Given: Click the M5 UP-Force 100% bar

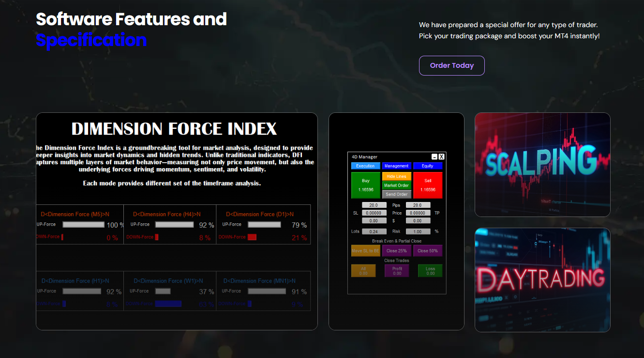Looking at the screenshot, I should coord(83,225).
